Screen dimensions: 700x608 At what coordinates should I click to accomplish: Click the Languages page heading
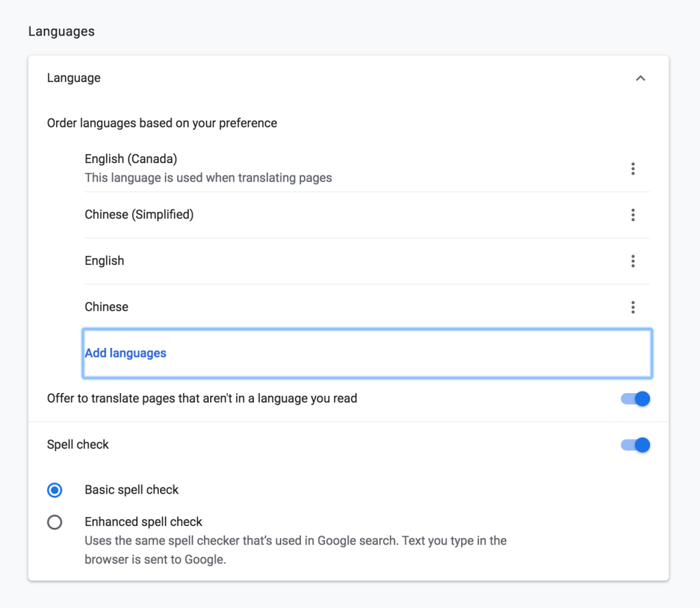pyautogui.click(x=62, y=31)
